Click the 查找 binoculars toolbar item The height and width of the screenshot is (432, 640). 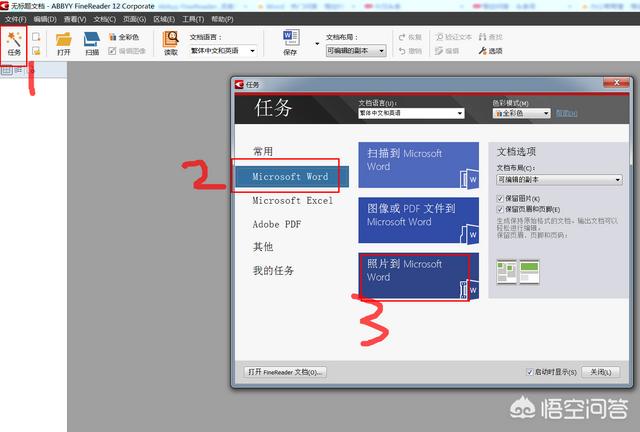click(x=490, y=37)
